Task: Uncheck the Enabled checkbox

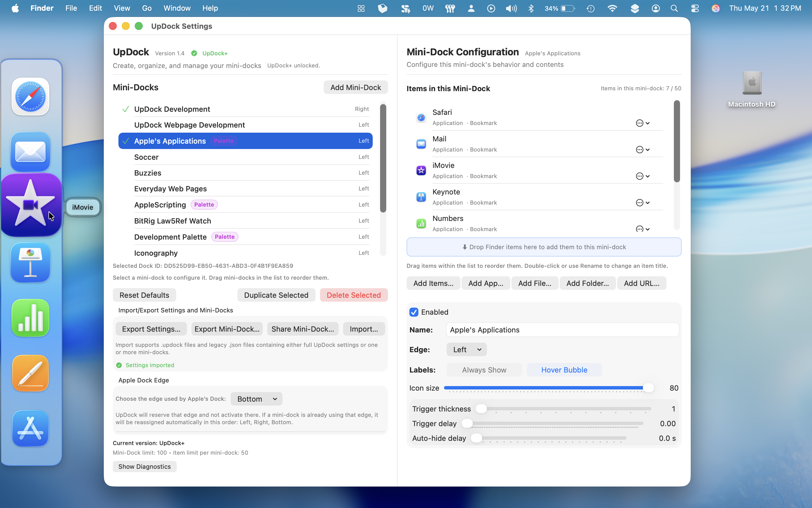Action: tap(414, 312)
